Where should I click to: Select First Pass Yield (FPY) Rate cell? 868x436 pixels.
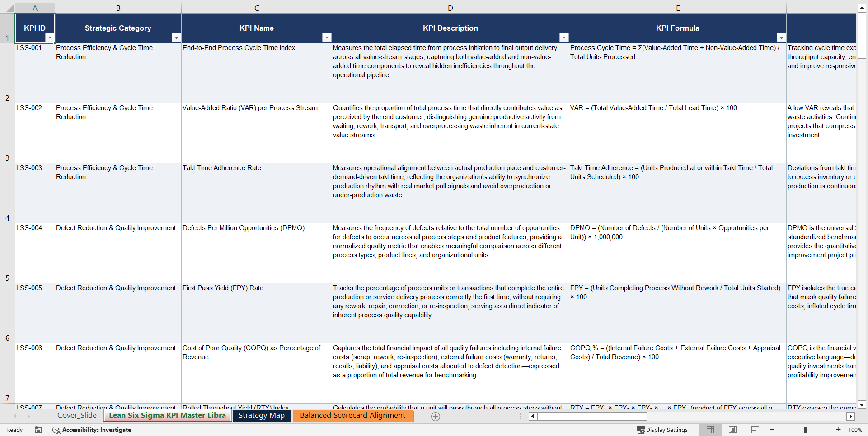[257, 313]
